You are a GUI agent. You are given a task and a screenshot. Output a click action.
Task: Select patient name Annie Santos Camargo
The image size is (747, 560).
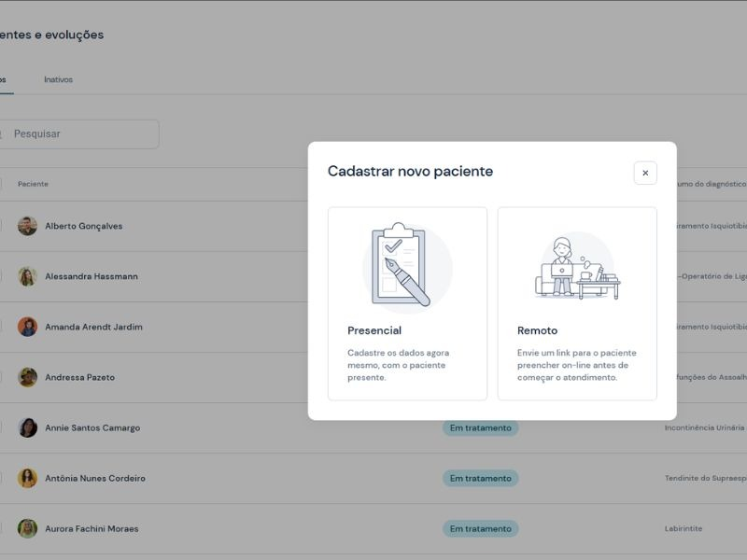[x=92, y=427]
